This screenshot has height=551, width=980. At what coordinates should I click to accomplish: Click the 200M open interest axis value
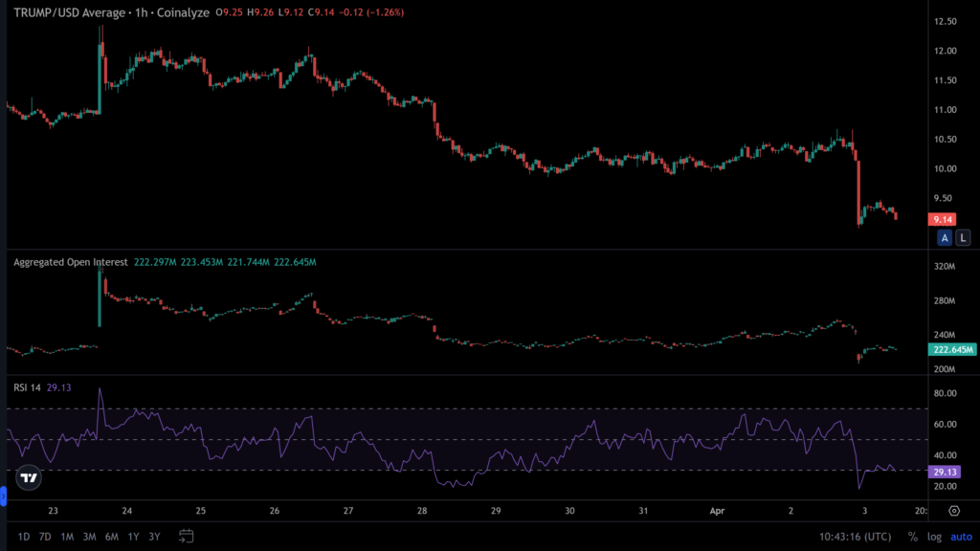tap(945, 369)
